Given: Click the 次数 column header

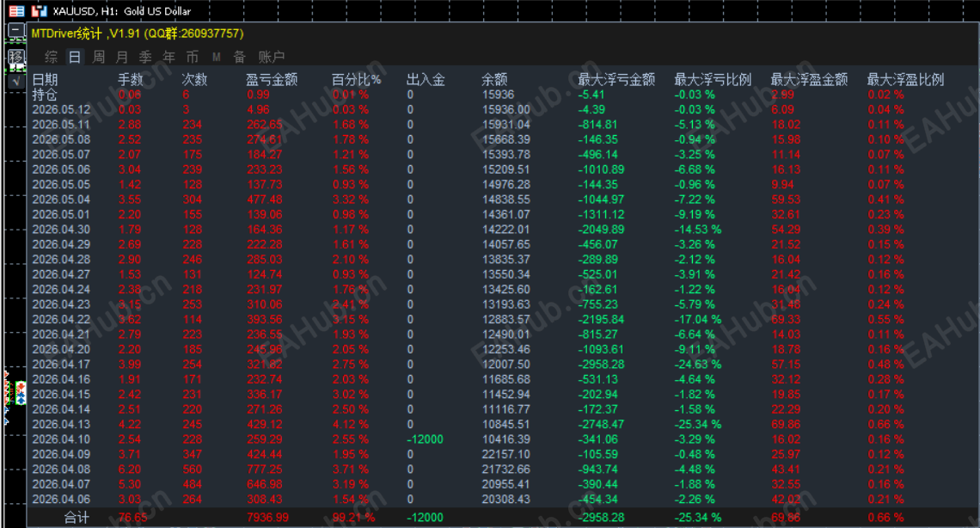Looking at the screenshot, I should point(194,79).
